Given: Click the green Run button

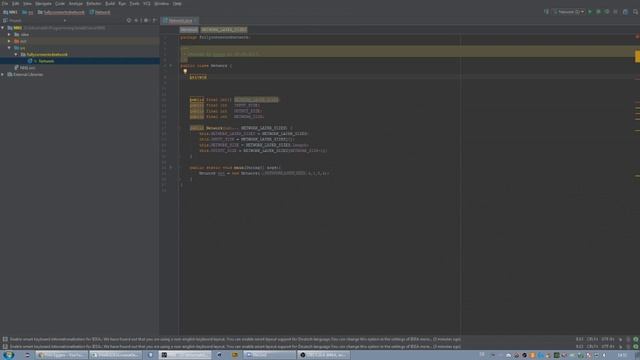Looking at the screenshot, I should pyautogui.click(x=590, y=12).
